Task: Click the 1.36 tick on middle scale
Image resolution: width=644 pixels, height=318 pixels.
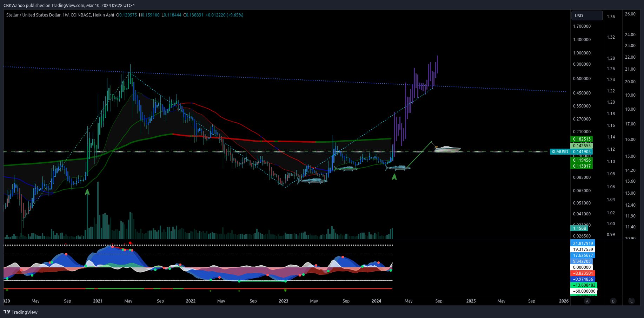Action: point(611,17)
